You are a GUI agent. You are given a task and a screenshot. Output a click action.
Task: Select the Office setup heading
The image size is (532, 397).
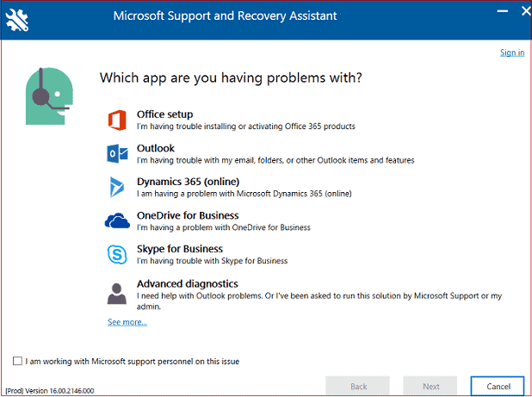tap(165, 115)
